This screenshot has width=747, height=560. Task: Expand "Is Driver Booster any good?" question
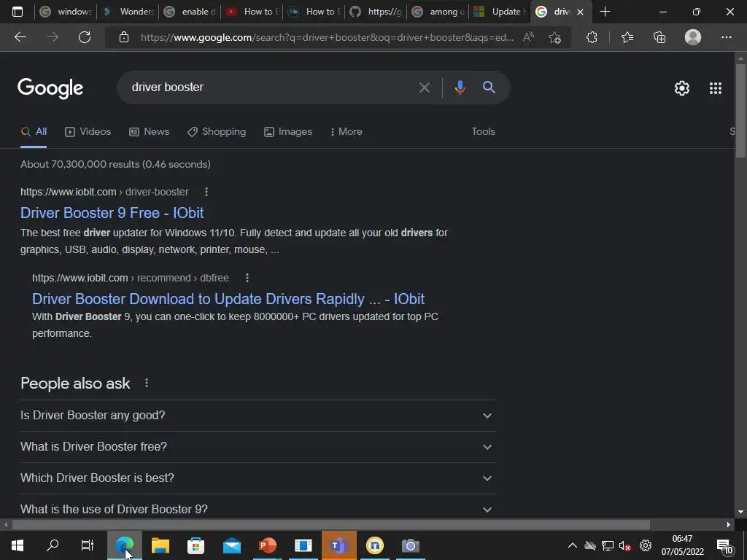click(258, 415)
